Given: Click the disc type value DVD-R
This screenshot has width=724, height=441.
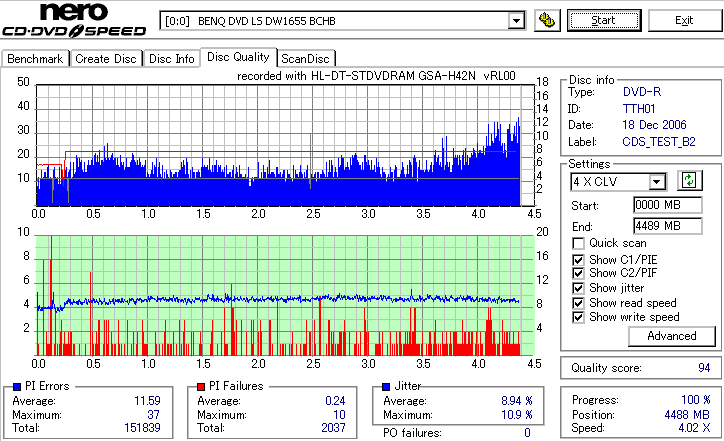Looking at the screenshot, I should click(x=642, y=92).
